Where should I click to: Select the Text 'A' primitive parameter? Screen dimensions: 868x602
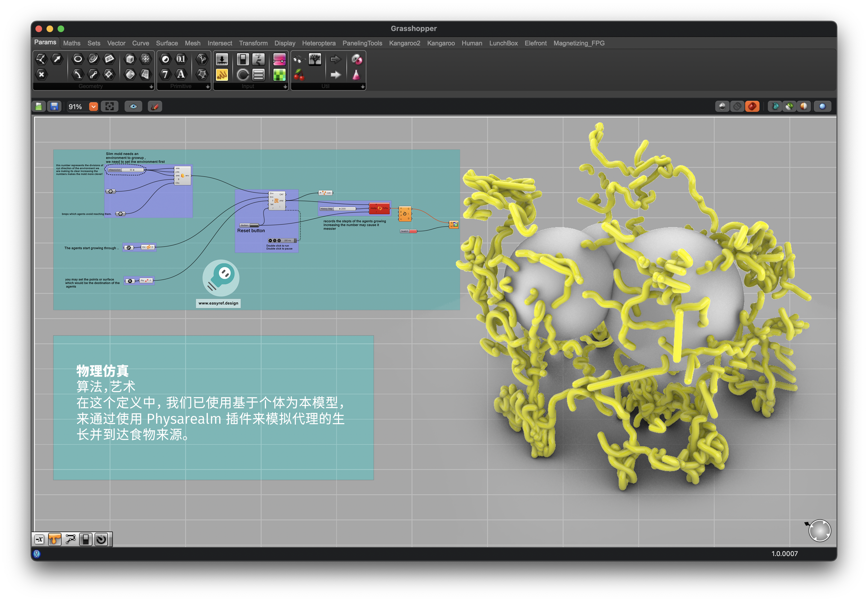tap(181, 74)
